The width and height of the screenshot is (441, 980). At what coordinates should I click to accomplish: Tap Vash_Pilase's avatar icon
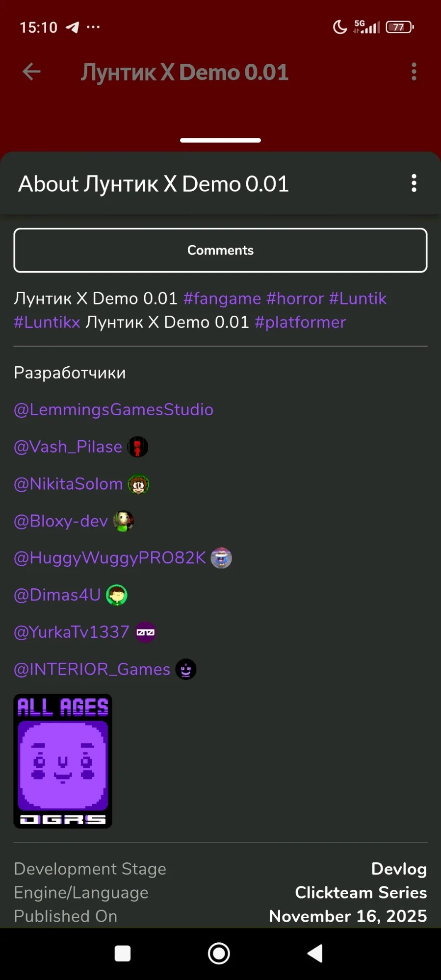(x=138, y=447)
